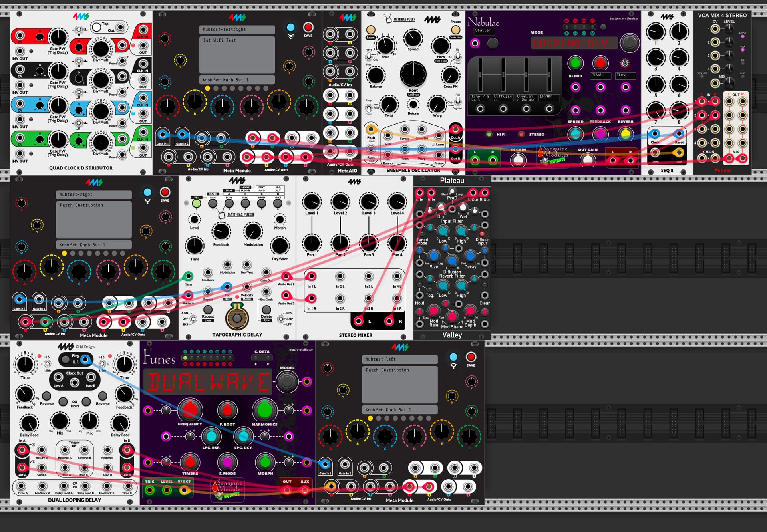Click the Freeze button on Ensemble Oscillator
This screenshot has height=532, width=767.
tap(455, 30)
